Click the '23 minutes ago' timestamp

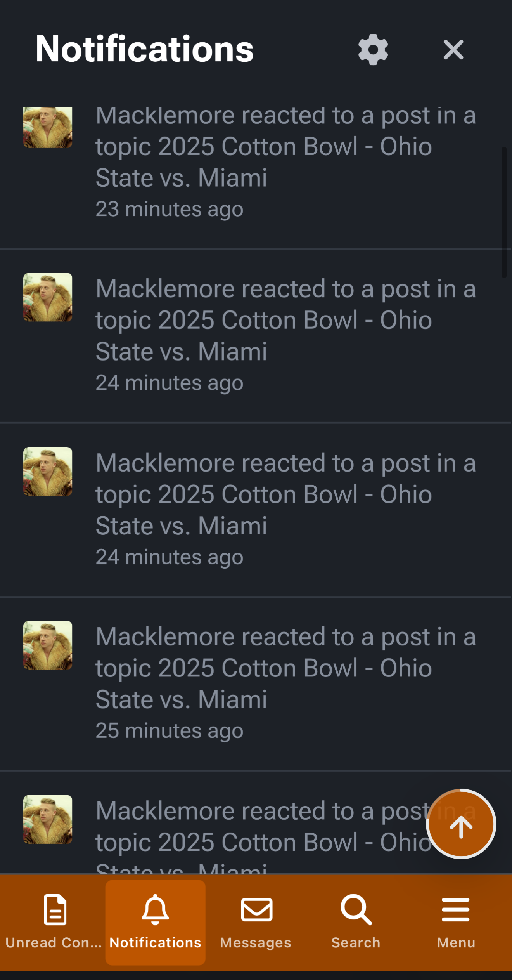pos(170,209)
